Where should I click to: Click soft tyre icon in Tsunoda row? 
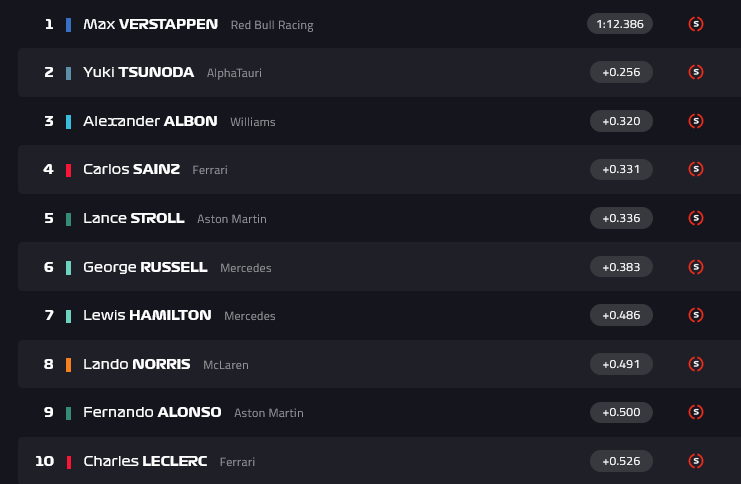coord(696,72)
